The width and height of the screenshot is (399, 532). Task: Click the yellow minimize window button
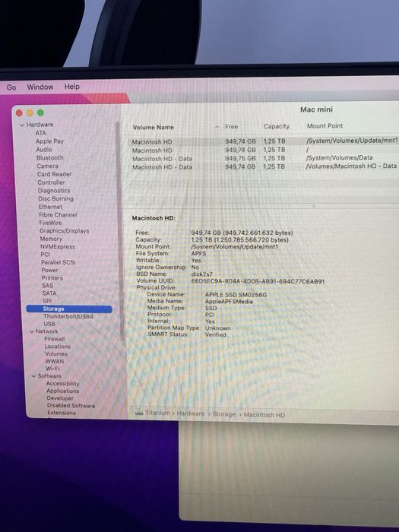pyautogui.click(x=30, y=113)
